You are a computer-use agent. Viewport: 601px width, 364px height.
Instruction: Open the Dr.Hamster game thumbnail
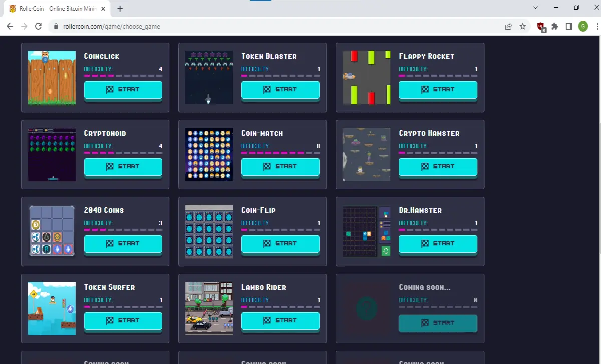coord(366,232)
